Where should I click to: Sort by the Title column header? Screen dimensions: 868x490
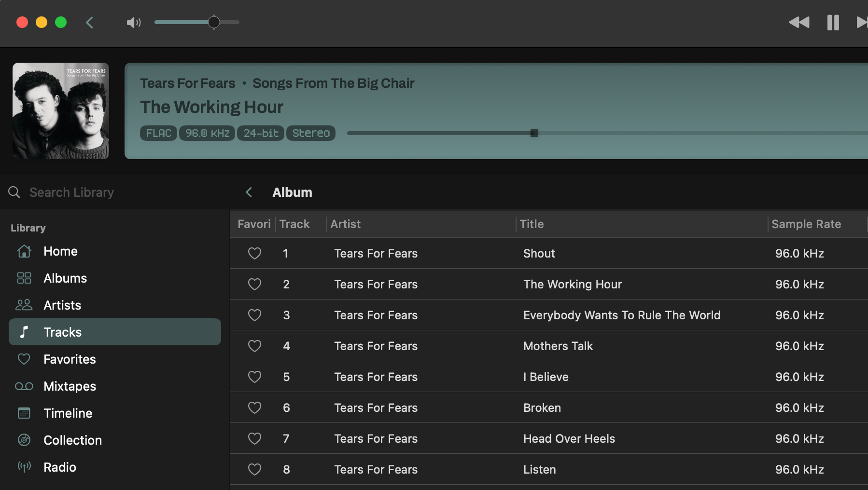click(642, 224)
